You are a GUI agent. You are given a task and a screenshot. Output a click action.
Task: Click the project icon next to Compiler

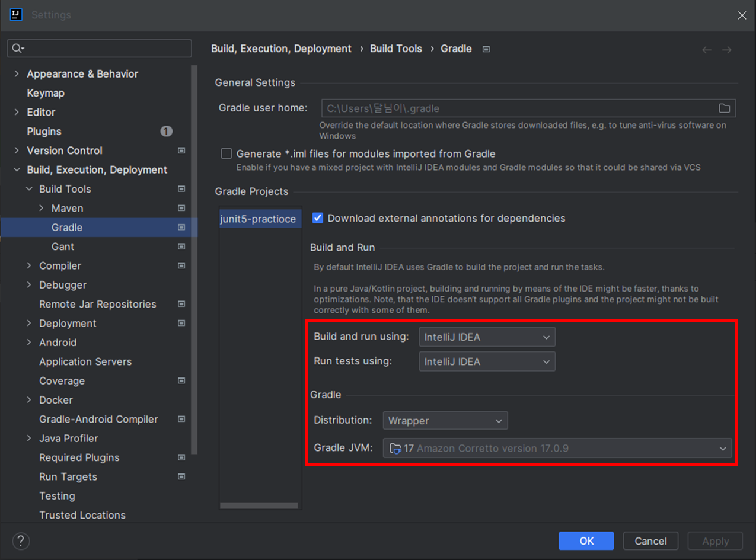pyautogui.click(x=181, y=265)
